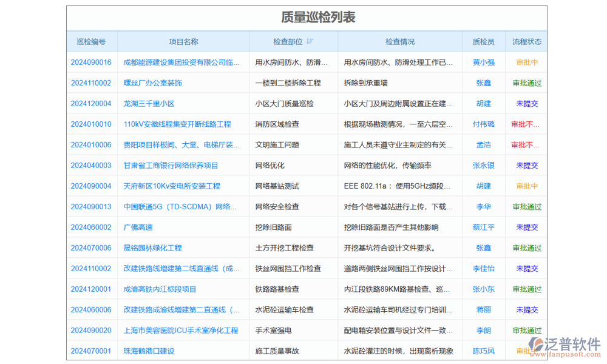Click the 质检员 column header

pos(483,41)
